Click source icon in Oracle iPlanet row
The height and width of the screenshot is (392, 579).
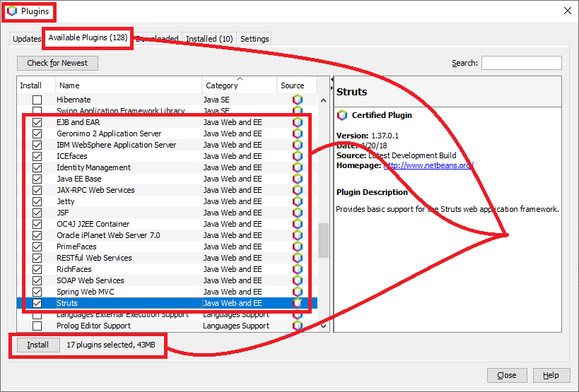297,235
